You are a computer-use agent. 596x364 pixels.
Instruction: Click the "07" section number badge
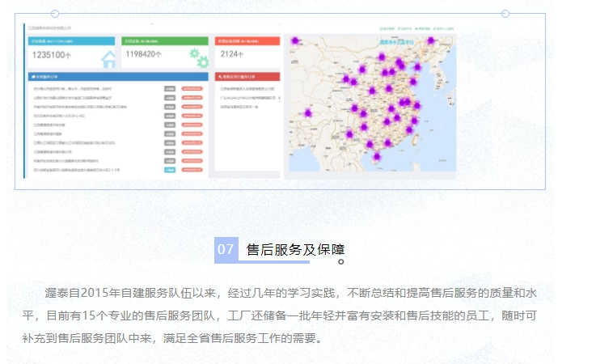click(x=226, y=249)
